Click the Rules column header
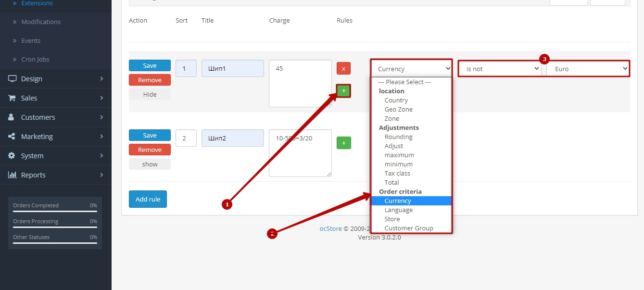644x290 pixels. (x=344, y=20)
